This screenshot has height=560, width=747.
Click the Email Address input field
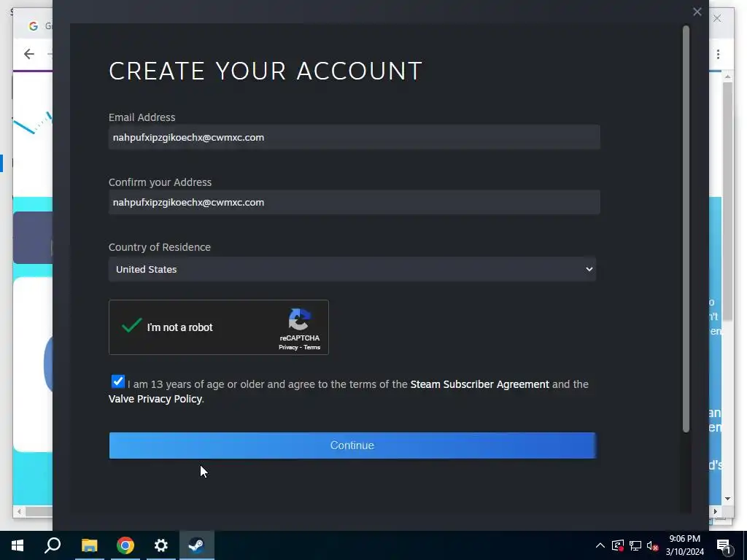click(354, 137)
